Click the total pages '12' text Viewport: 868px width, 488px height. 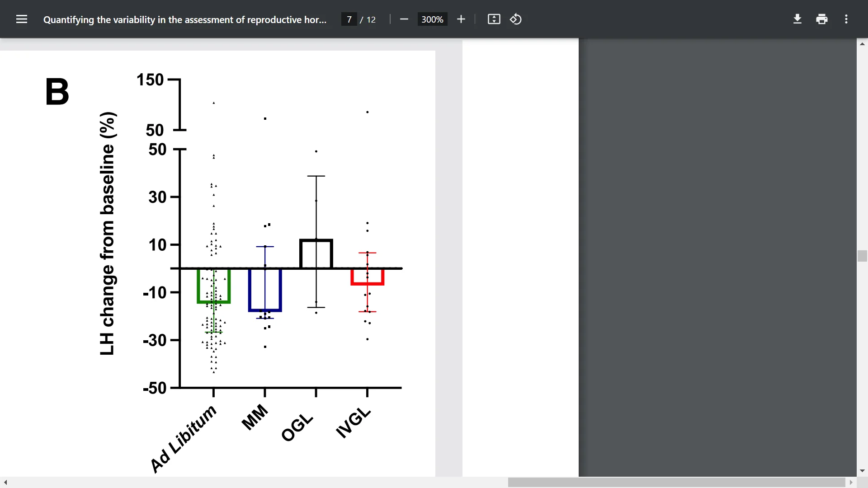point(371,19)
